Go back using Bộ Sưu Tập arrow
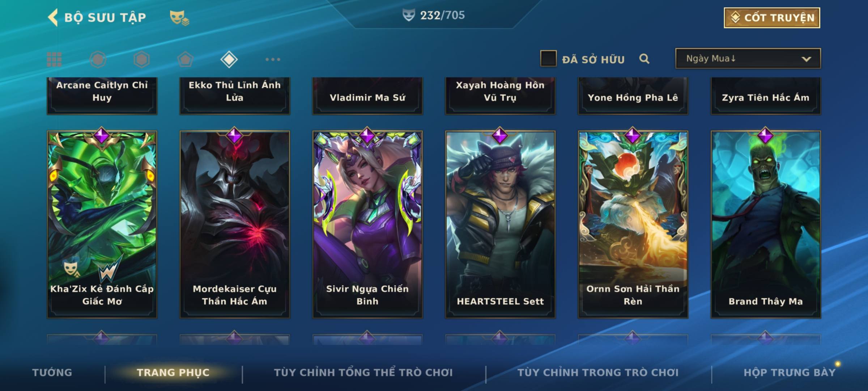868x391 pixels. coord(53,17)
